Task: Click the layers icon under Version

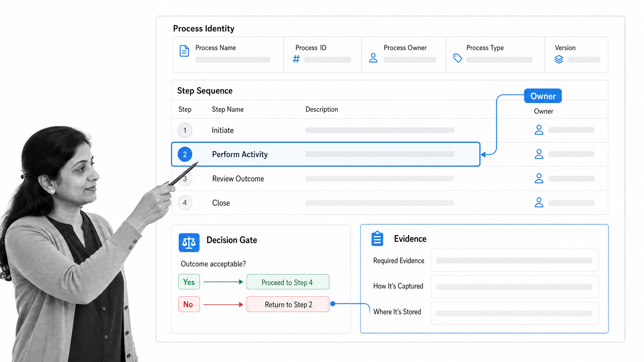Action: pyautogui.click(x=559, y=59)
